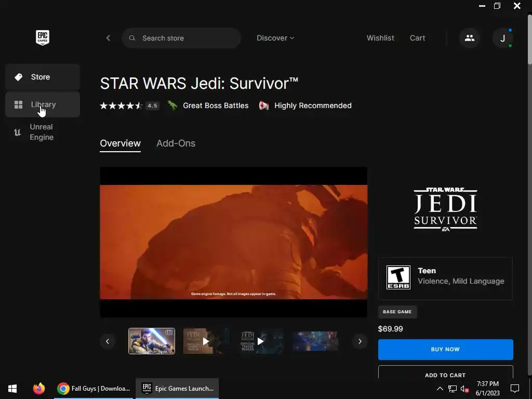The image size is (532, 399).
Task: Click the megaphone Highly Recommended icon
Action: click(x=263, y=105)
